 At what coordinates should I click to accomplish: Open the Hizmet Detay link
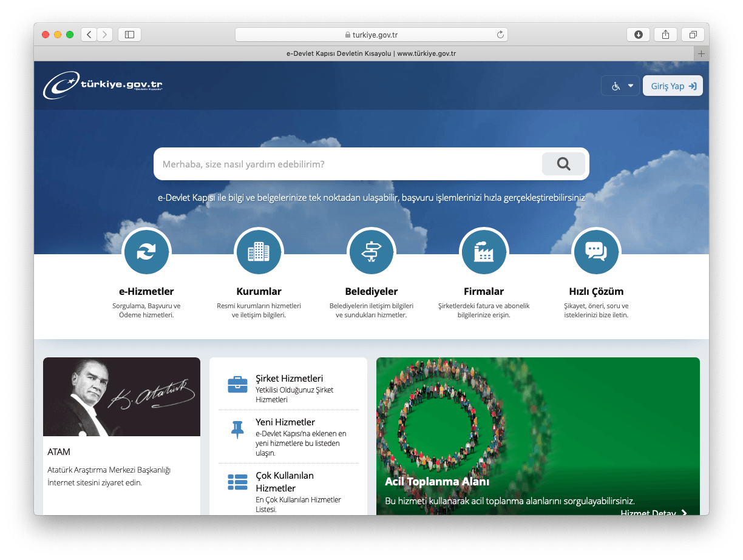pos(653,513)
